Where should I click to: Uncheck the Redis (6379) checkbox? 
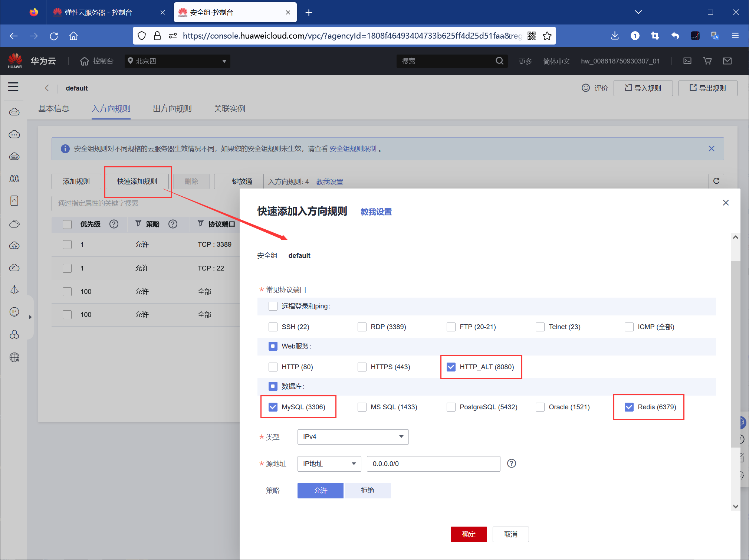tap(629, 407)
